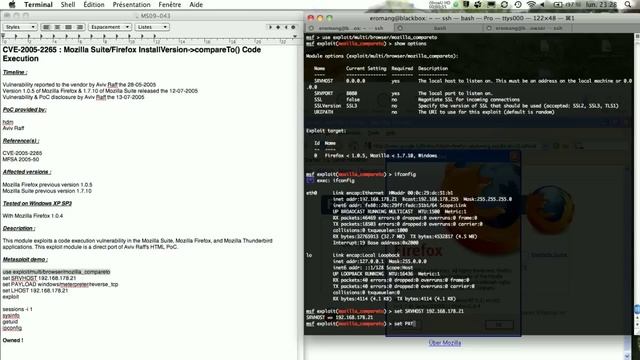Open the Über Mozilla link

point(445,343)
